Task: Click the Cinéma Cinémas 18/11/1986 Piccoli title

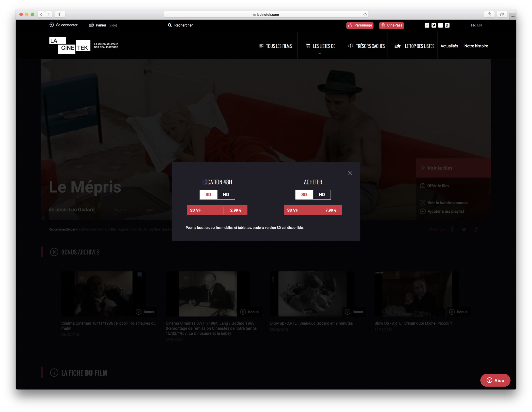Action: click(x=108, y=326)
